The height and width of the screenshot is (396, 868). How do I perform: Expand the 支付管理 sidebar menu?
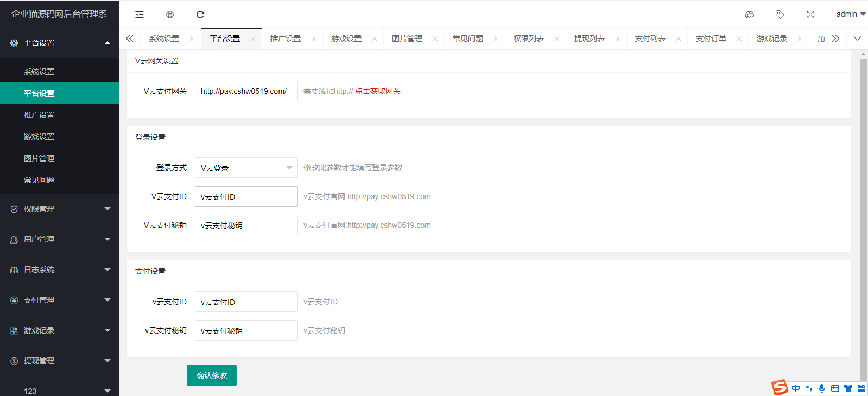59,300
